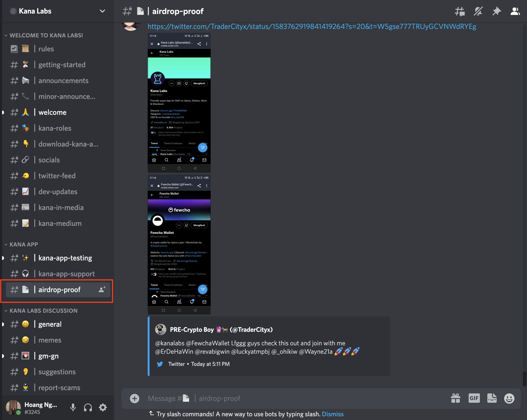Select the airdrop-proof channel
Screen dimensions: 527x420
coord(58,290)
